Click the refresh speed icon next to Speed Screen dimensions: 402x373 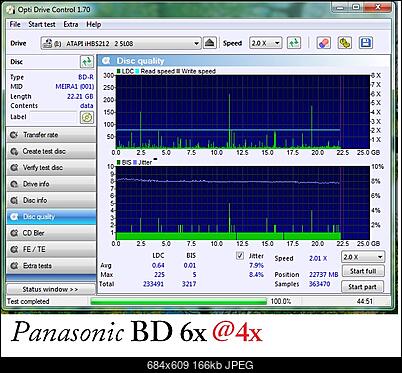(294, 43)
